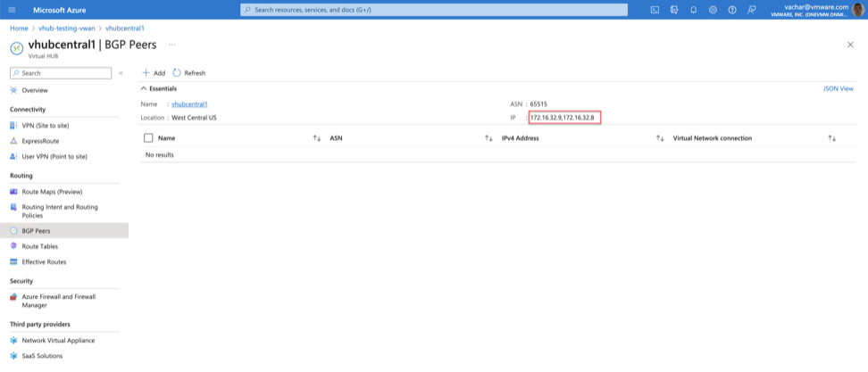
Task: Sort the table by Name column
Action: tap(316, 138)
